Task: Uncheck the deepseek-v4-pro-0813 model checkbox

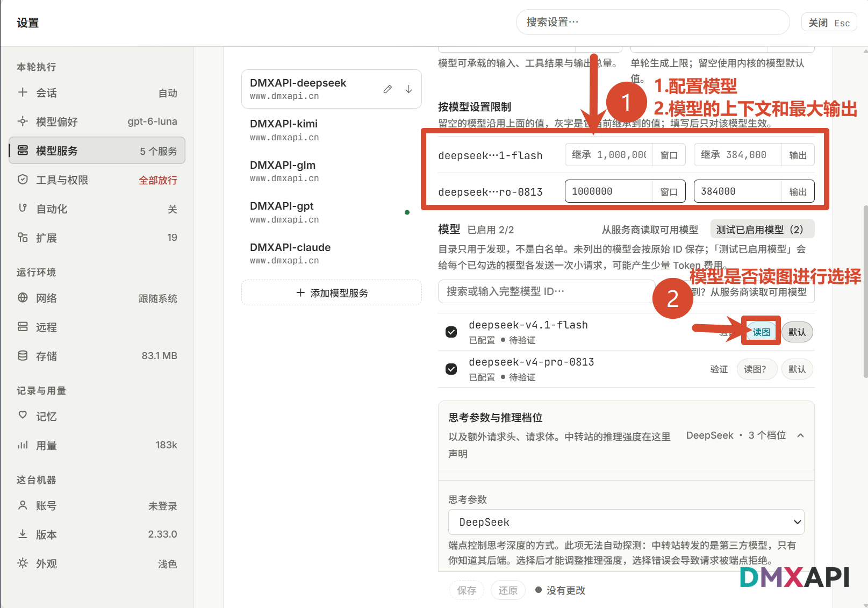Action: (x=451, y=369)
